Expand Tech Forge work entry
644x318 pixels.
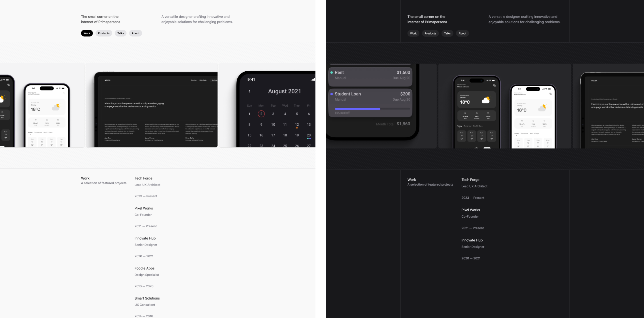click(x=143, y=178)
